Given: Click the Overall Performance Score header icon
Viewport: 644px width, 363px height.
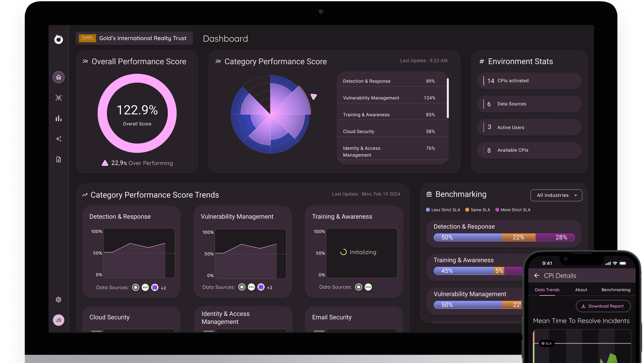Looking at the screenshot, I should (x=85, y=61).
